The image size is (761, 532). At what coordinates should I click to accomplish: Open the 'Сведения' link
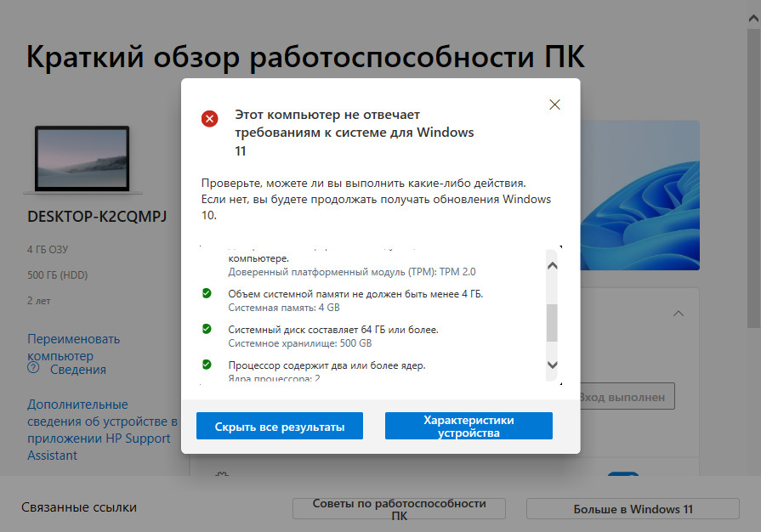click(78, 370)
